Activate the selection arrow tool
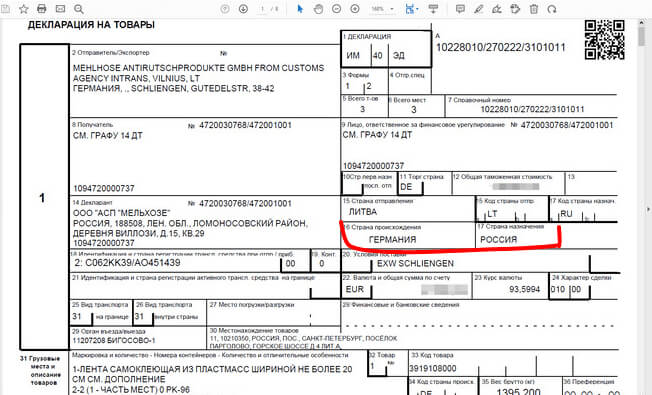Image resolution: width=652 pixels, height=395 pixels. tap(300, 9)
